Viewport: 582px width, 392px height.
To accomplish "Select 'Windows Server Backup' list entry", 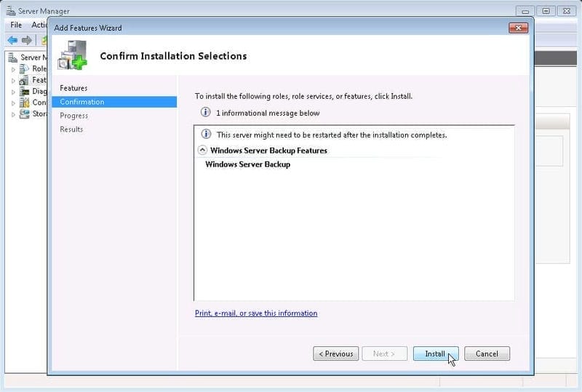I will point(247,164).
